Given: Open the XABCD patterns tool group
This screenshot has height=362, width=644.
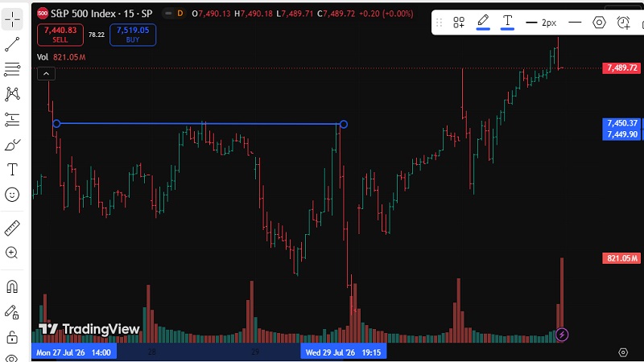Looking at the screenshot, I should [x=12, y=94].
